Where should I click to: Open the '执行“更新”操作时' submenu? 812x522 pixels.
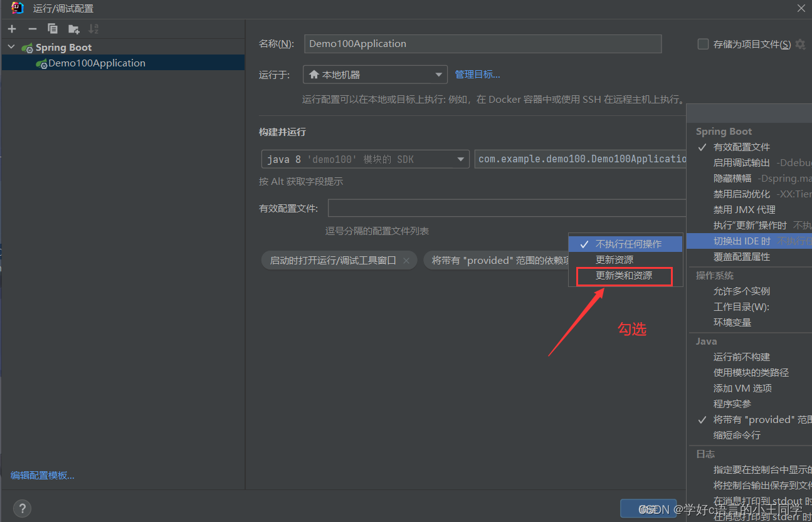point(750,226)
